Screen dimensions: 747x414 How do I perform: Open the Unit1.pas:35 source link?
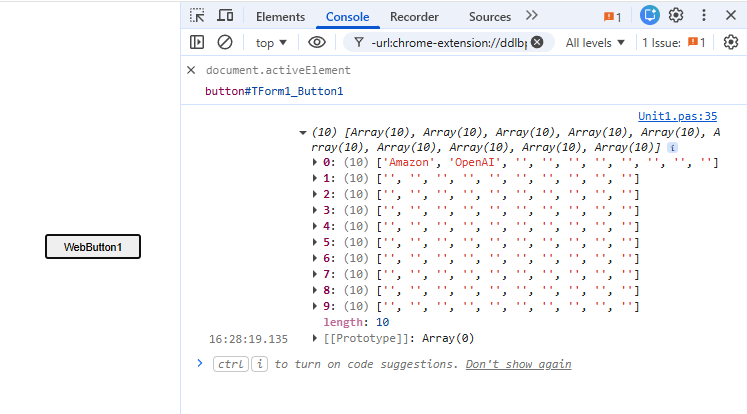click(x=677, y=116)
